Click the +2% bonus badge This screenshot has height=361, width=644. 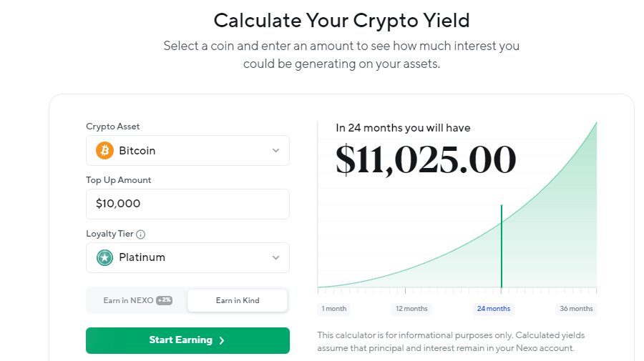pos(164,300)
